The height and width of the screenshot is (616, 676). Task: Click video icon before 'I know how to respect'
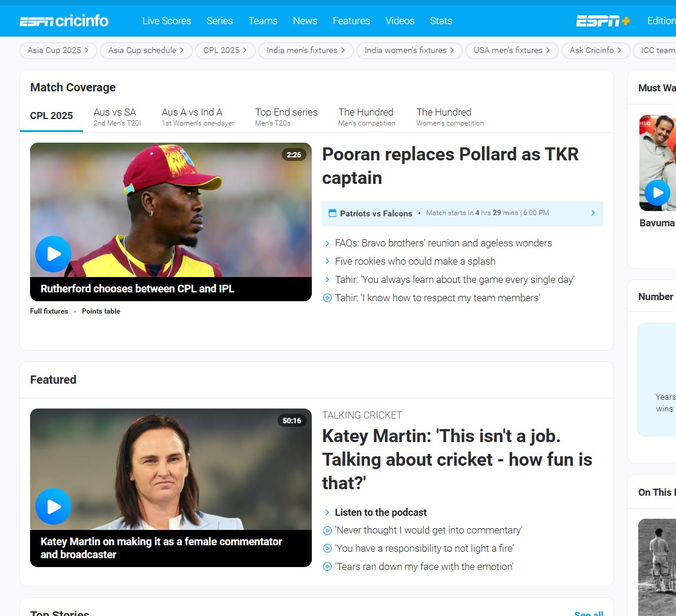coord(327,298)
